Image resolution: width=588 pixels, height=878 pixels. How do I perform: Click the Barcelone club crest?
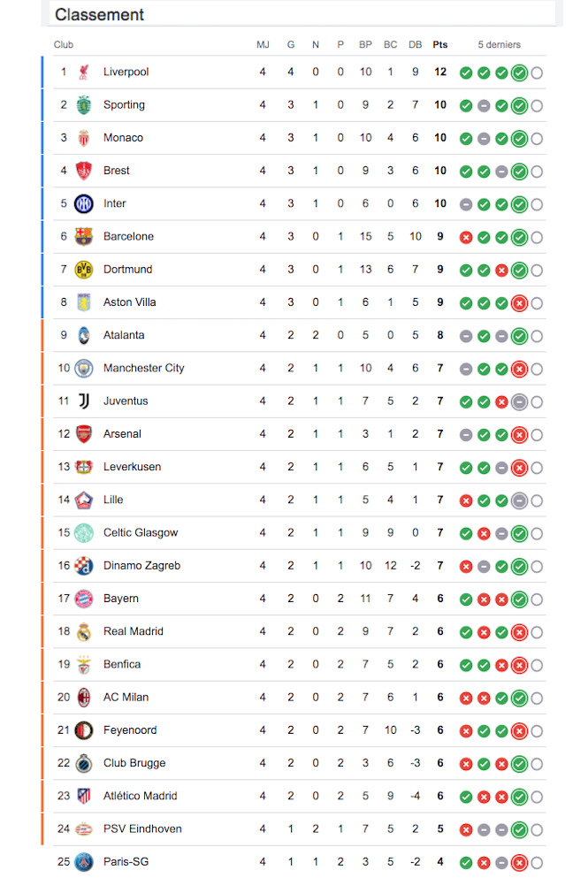tap(83, 237)
